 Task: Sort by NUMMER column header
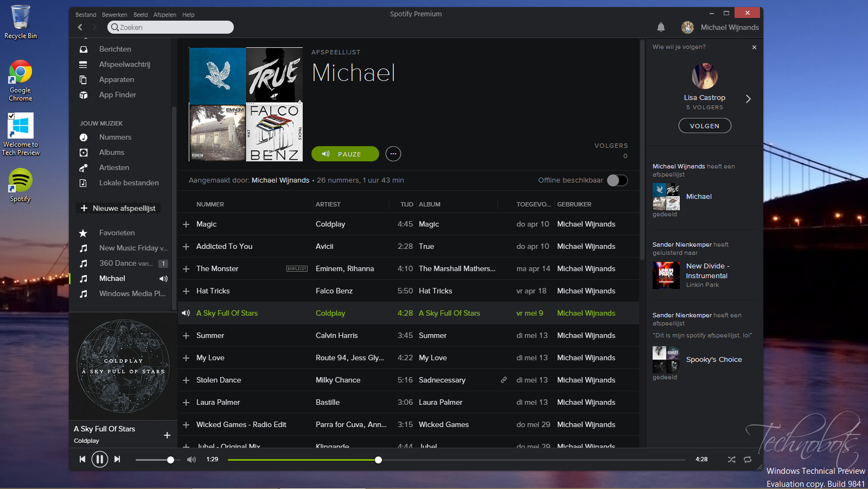coord(210,204)
